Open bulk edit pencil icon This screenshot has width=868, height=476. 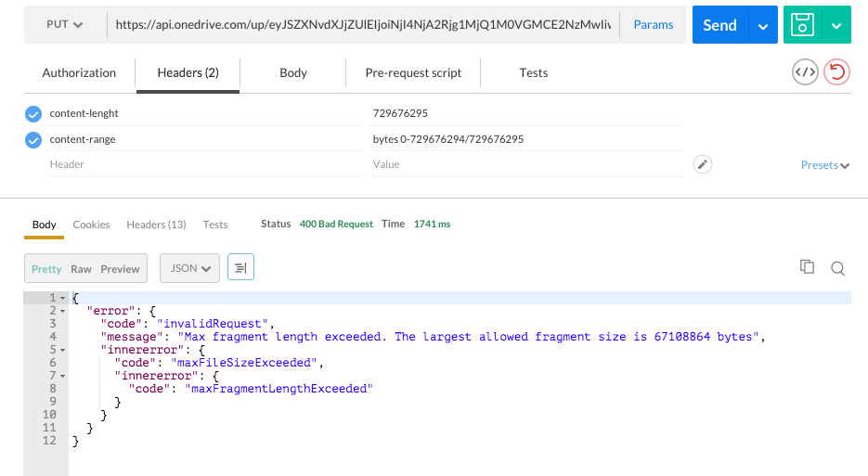pos(703,164)
